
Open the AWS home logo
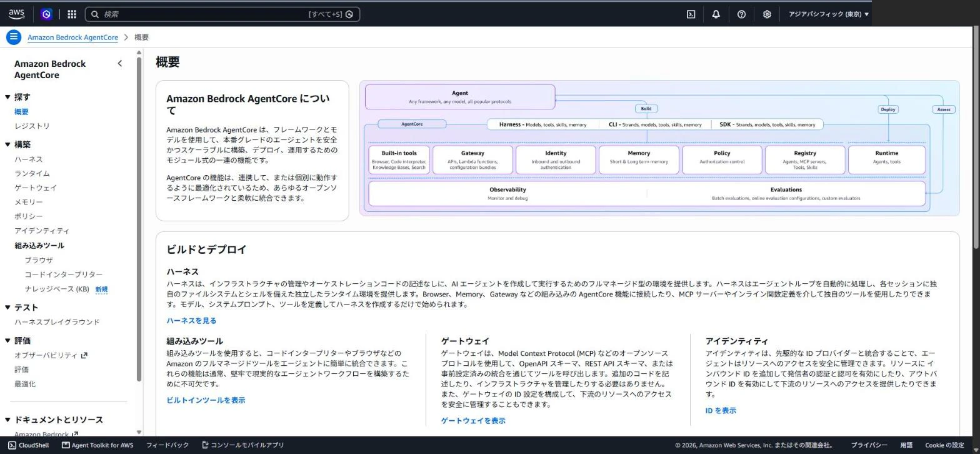coord(16,14)
